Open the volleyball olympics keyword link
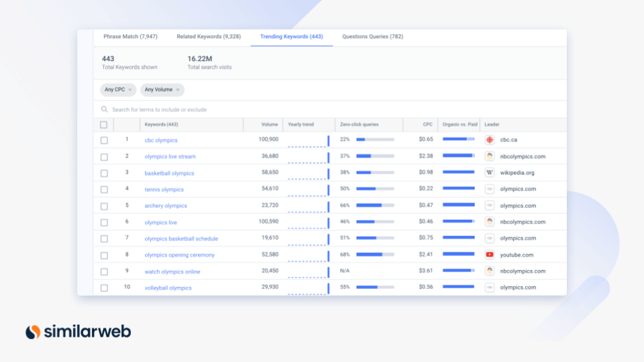This screenshot has width=644, height=362. 168,288
